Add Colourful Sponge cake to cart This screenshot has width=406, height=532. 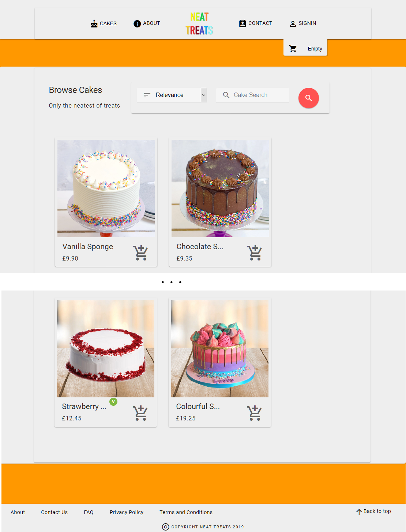click(x=254, y=413)
